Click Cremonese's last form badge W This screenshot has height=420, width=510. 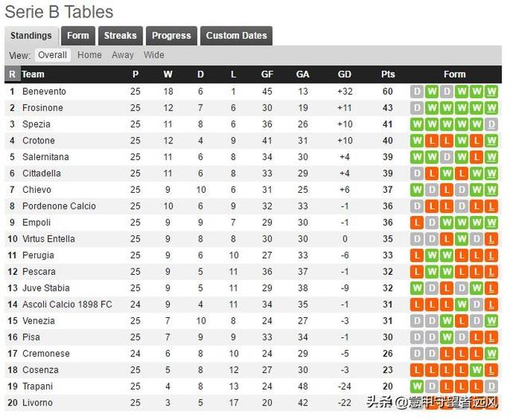click(x=491, y=354)
